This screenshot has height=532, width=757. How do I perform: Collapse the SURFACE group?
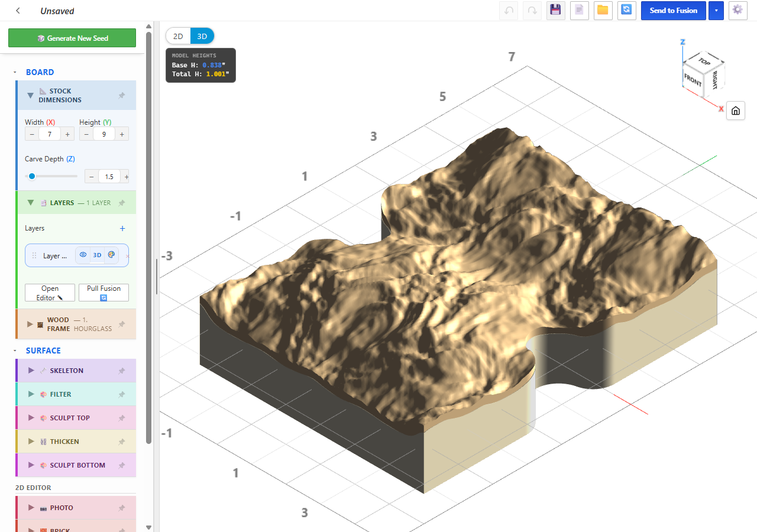click(15, 351)
